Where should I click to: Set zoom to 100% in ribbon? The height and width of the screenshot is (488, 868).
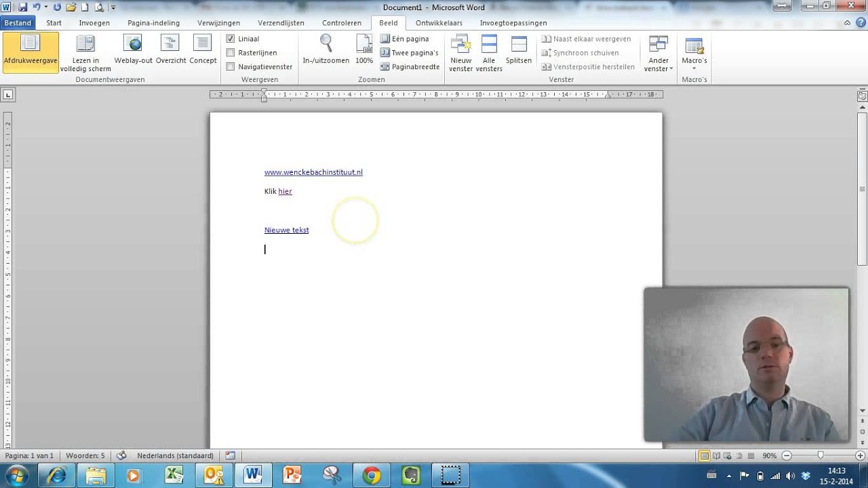click(364, 50)
